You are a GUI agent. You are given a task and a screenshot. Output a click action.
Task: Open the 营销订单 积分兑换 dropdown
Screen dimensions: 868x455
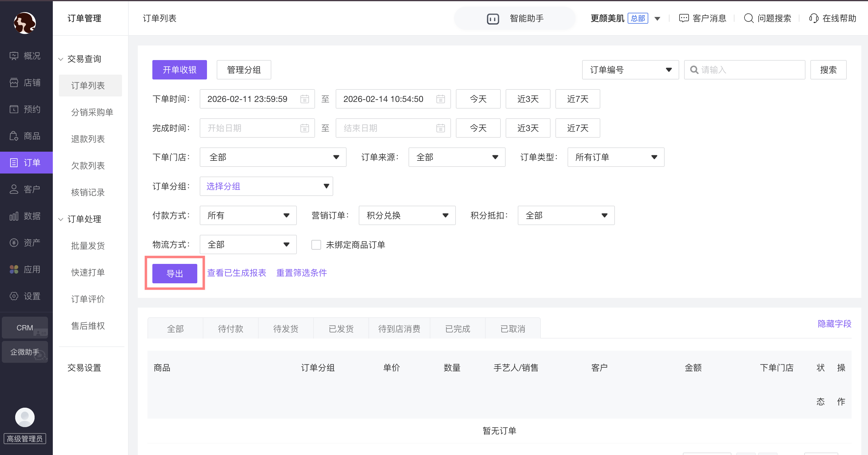(x=407, y=216)
